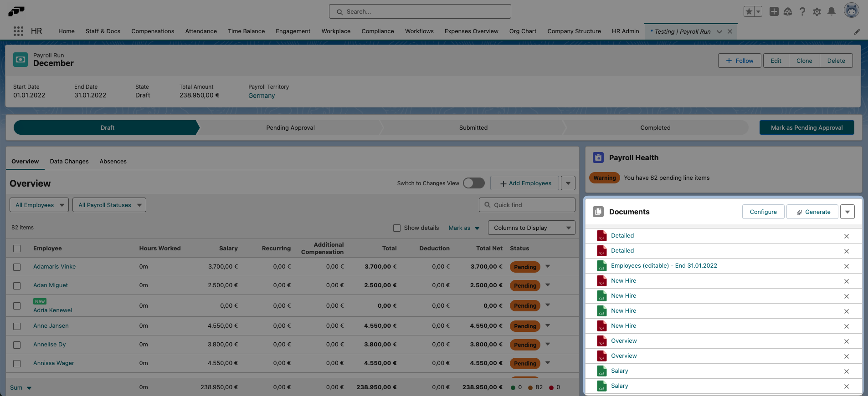Image resolution: width=868 pixels, height=396 pixels.
Task: Check the Show details checkbox
Action: 397,228
